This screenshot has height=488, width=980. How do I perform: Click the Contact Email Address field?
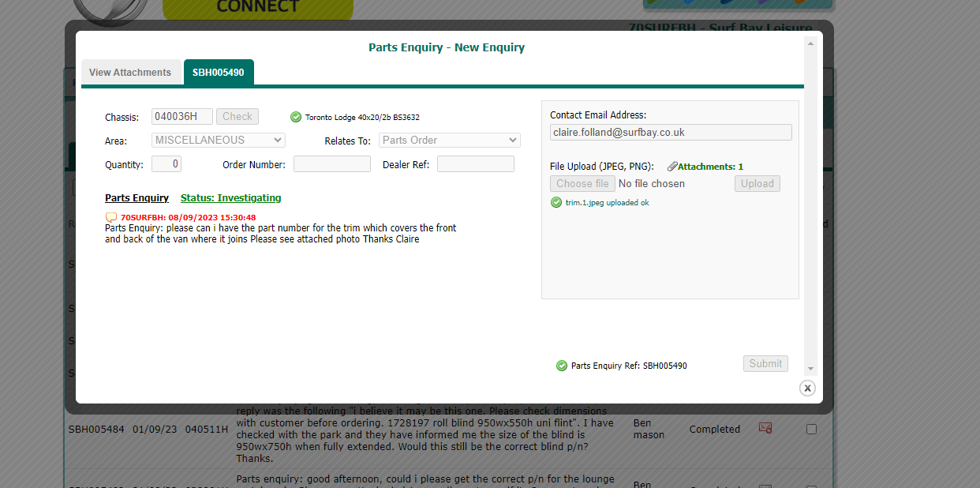click(671, 133)
